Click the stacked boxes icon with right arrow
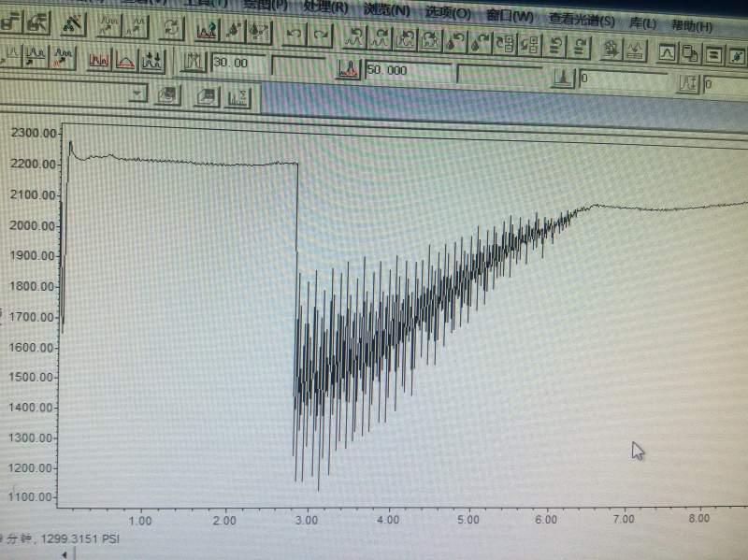The width and height of the screenshot is (748, 560). pyautogui.click(x=530, y=45)
